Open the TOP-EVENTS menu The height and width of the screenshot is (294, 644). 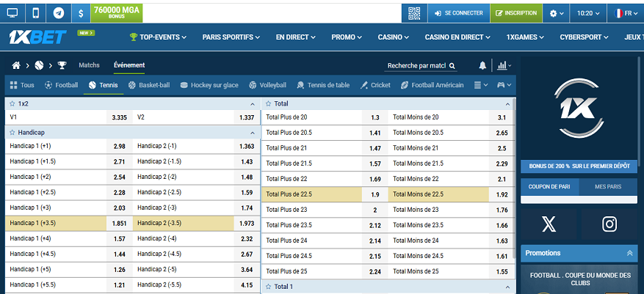click(158, 37)
